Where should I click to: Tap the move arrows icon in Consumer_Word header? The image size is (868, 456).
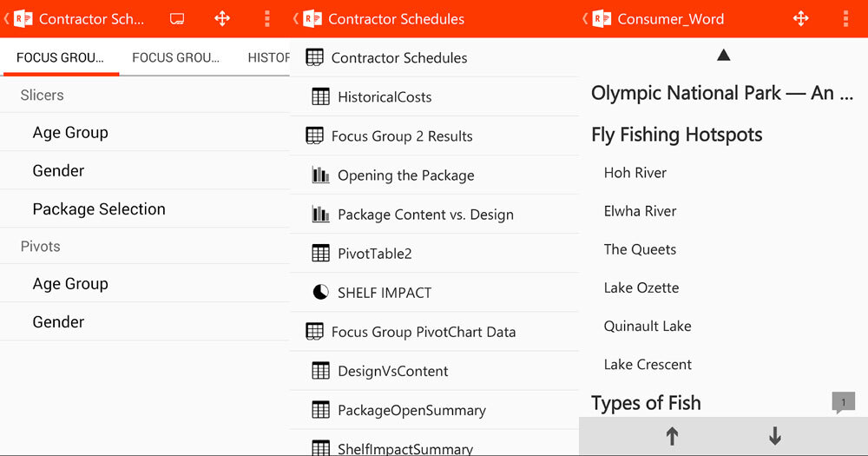pos(800,18)
